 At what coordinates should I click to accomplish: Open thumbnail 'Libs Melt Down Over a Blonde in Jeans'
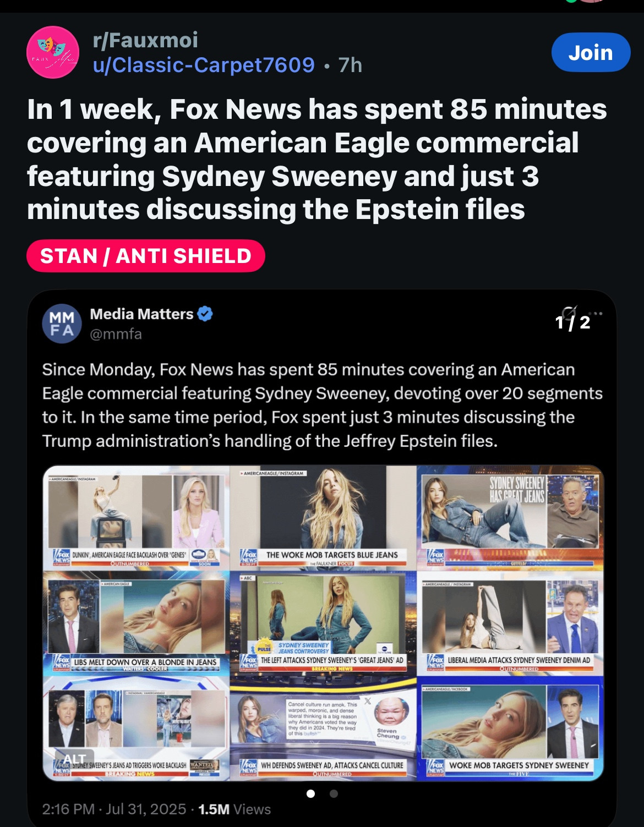pyautogui.click(x=136, y=622)
